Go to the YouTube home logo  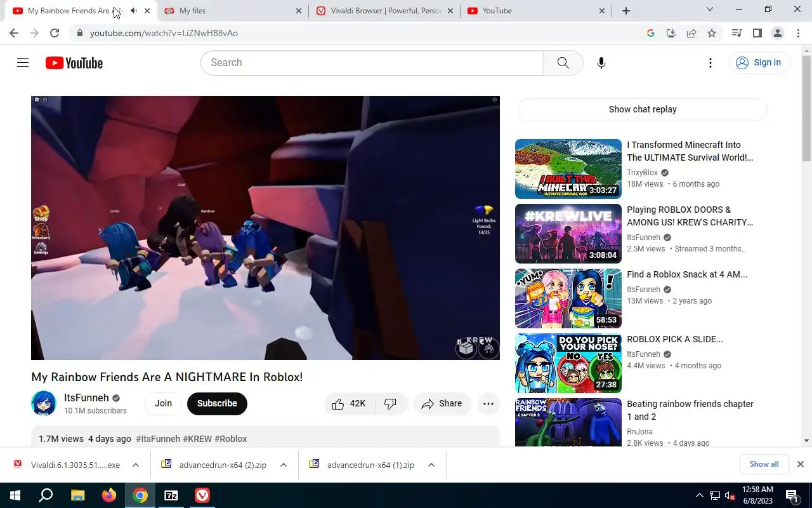[74, 63]
